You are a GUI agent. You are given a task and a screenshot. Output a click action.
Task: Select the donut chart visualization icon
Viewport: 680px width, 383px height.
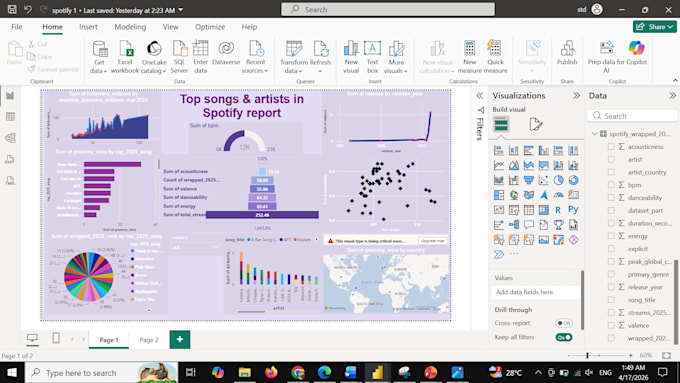pyautogui.click(x=573, y=180)
